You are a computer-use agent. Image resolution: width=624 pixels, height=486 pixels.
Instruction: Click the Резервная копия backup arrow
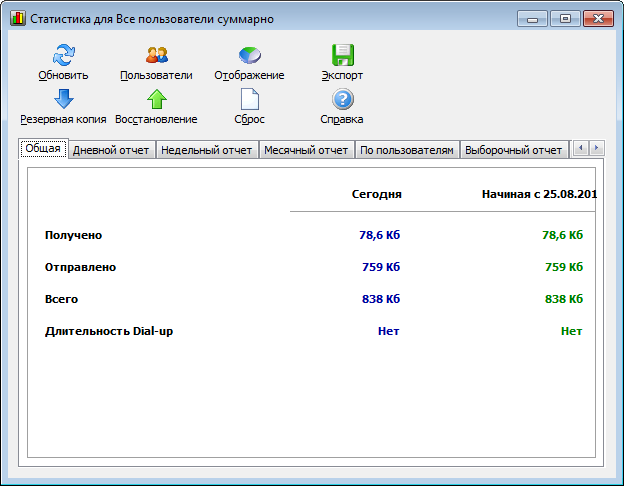point(63,99)
